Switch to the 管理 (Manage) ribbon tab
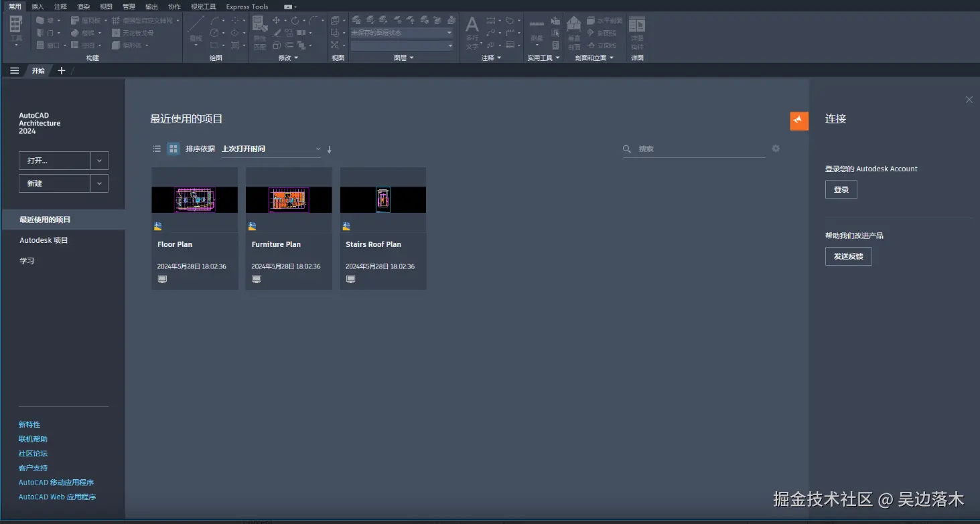The height and width of the screenshot is (524, 980). pos(129,7)
